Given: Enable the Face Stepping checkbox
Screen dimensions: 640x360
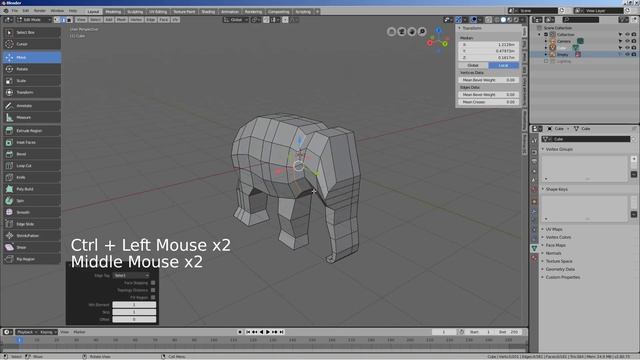Looking at the screenshot, I should click(x=153, y=283).
